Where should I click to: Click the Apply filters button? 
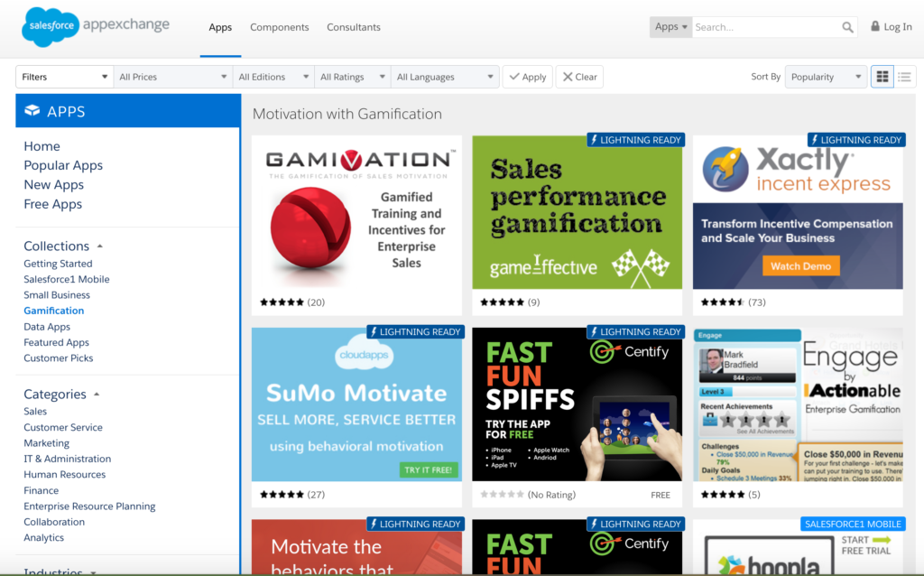pyautogui.click(x=527, y=77)
